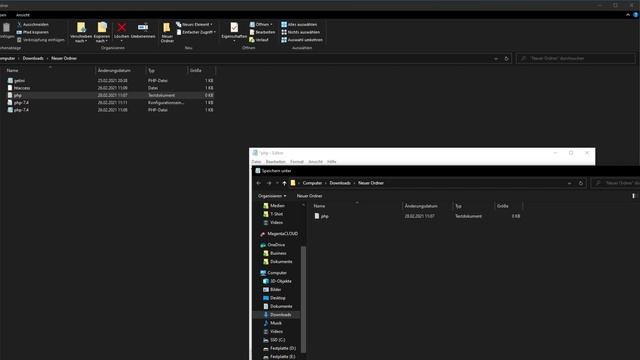Click Verlauf in the ribbon

click(x=259, y=40)
